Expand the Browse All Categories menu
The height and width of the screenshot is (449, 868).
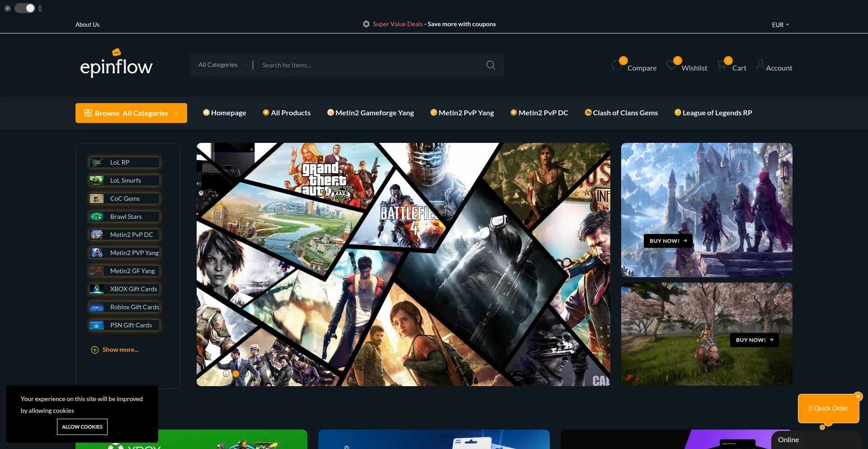[x=131, y=113]
